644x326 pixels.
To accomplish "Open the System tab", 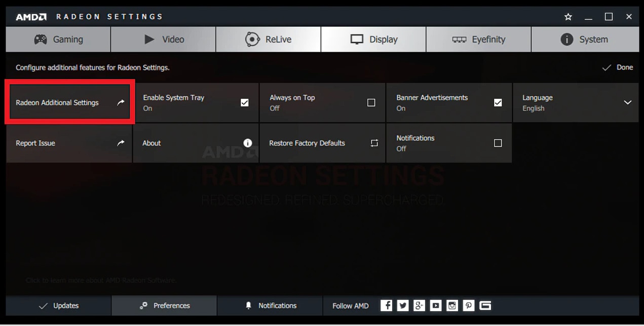I will point(585,39).
